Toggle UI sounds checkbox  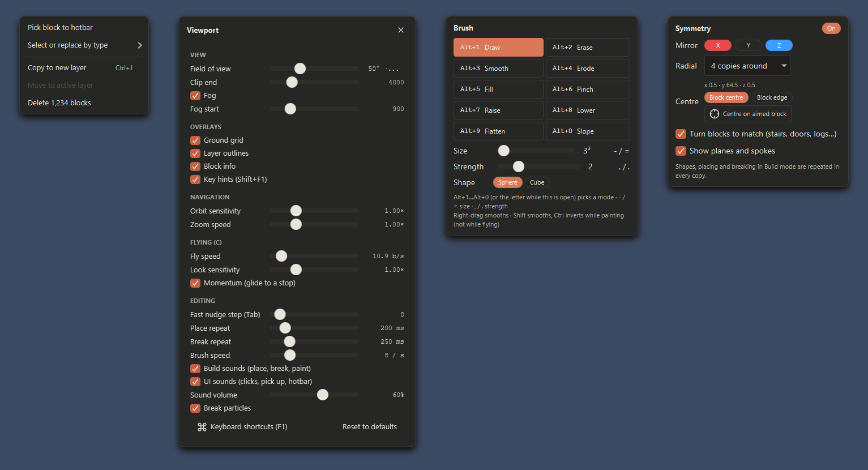[195, 382]
